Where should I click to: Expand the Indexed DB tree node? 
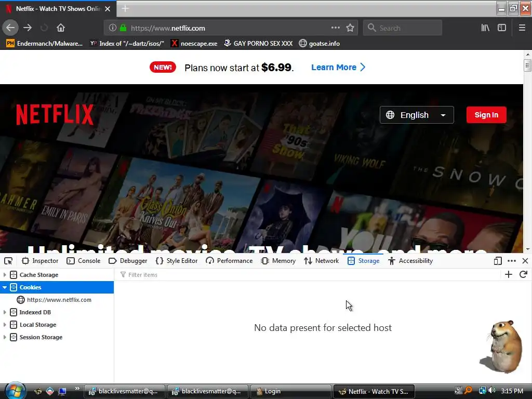tap(5, 312)
